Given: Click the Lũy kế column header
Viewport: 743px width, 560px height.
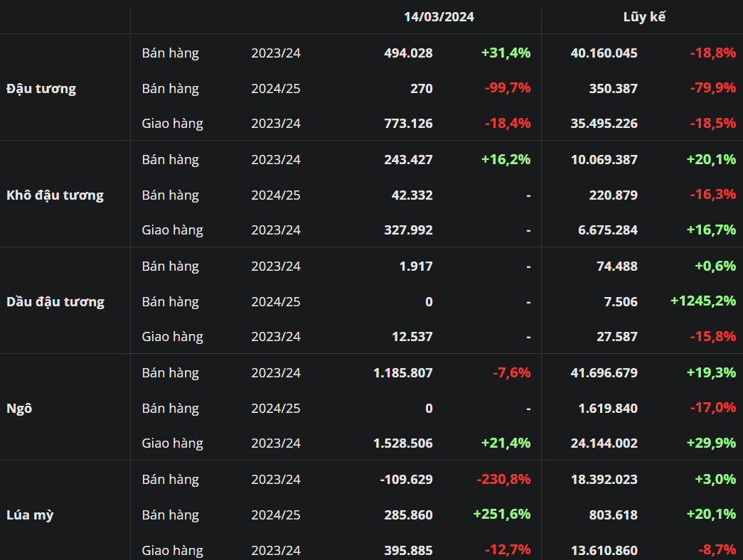Looking at the screenshot, I should (x=644, y=17).
